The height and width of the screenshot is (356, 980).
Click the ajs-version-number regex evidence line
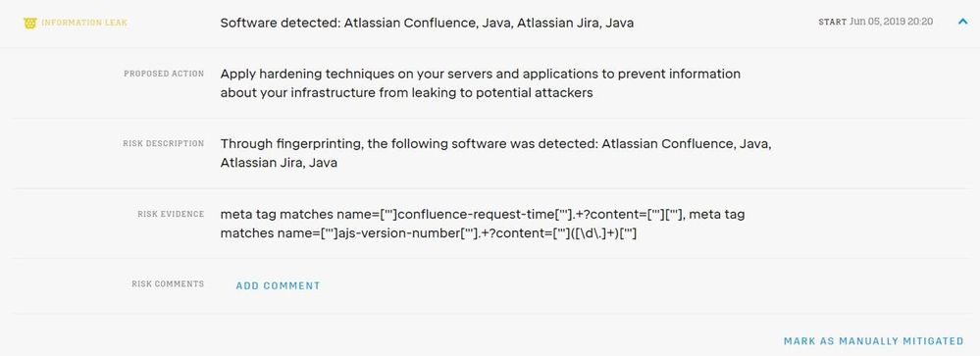[x=428, y=234]
